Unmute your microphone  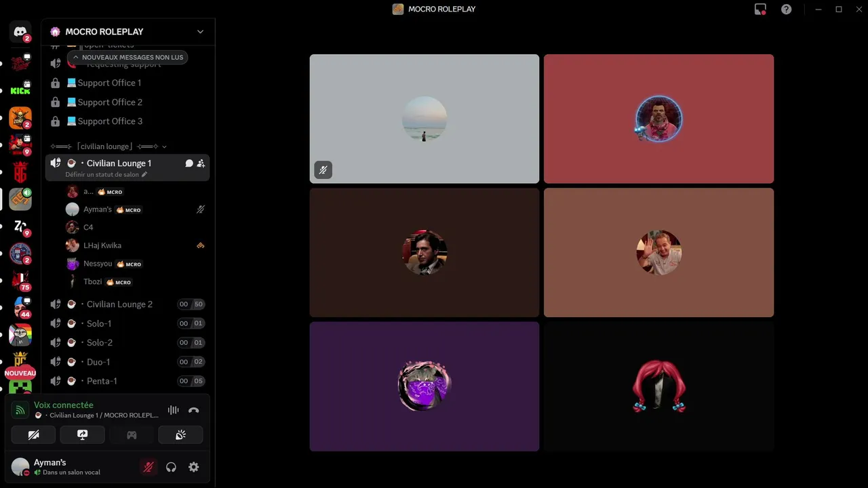(149, 467)
